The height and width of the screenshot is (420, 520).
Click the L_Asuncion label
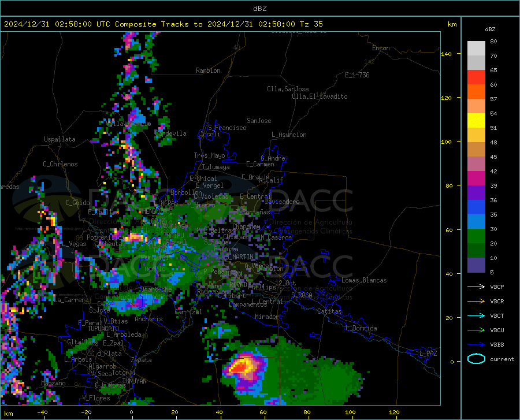(x=289, y=135)
